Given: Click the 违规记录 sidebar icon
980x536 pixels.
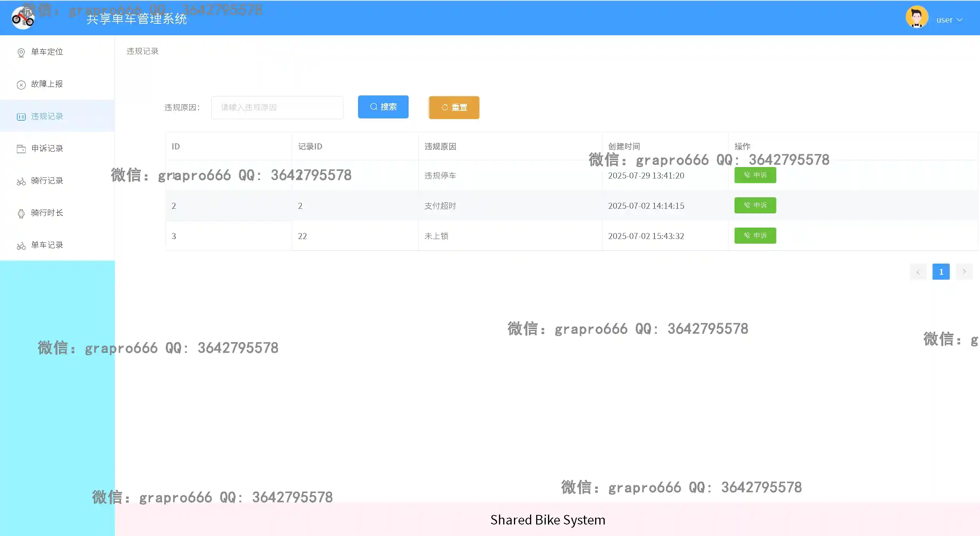Looking at the screenshot, I should click(21, 116).
